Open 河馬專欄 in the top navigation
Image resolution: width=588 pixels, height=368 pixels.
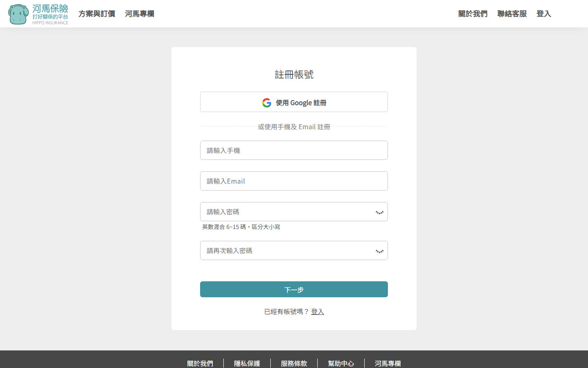(139, 13)
